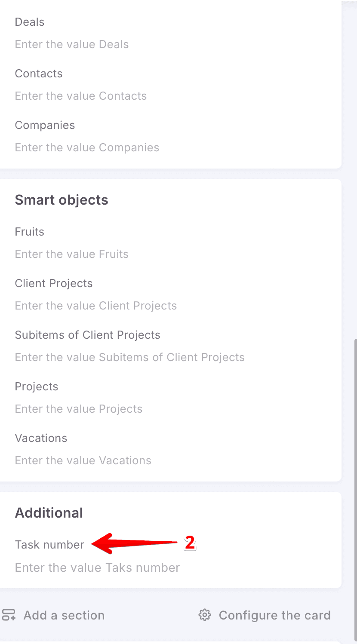This screenshot has width=357, height=644.
Task: Click the Projects value field
Action: [79, 409]
